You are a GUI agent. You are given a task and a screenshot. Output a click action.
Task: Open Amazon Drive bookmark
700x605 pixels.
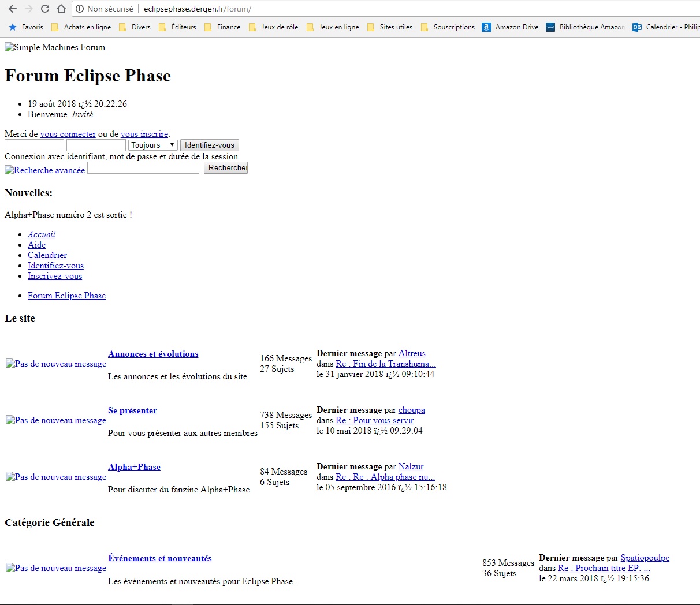tap(510, 27)
